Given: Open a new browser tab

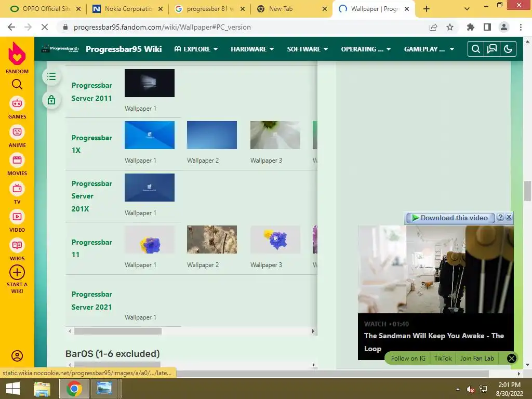Looking at the screenshot, I should [x=427, y=9].
